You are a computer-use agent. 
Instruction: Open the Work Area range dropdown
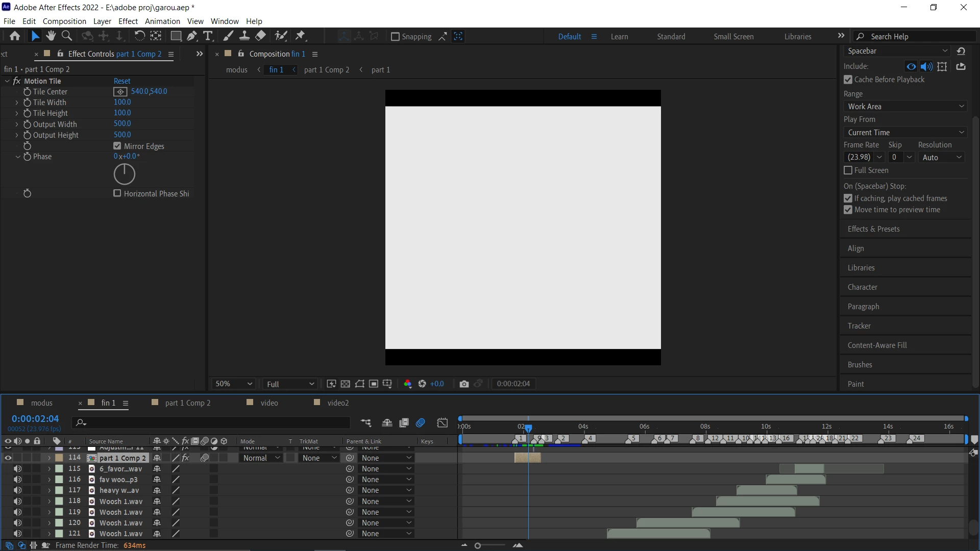coord(905,106)
